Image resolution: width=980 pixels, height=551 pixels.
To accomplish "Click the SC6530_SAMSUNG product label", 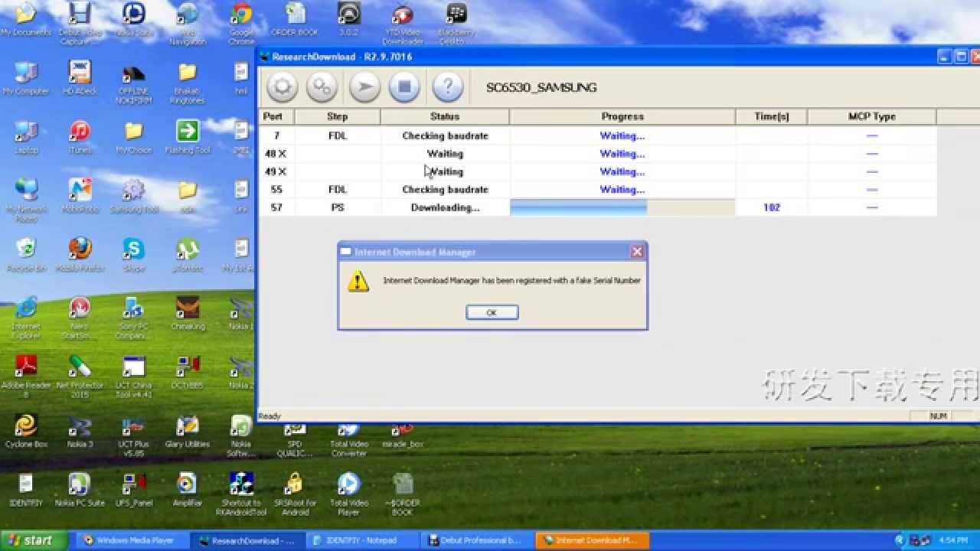I will pyautogui.click(x=541, y=87).
